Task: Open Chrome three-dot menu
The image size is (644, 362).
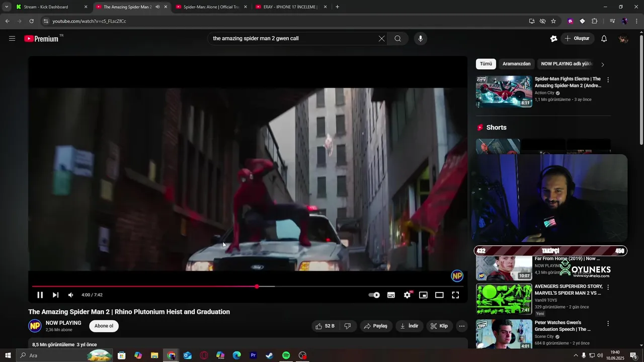Action: point(637,21)
